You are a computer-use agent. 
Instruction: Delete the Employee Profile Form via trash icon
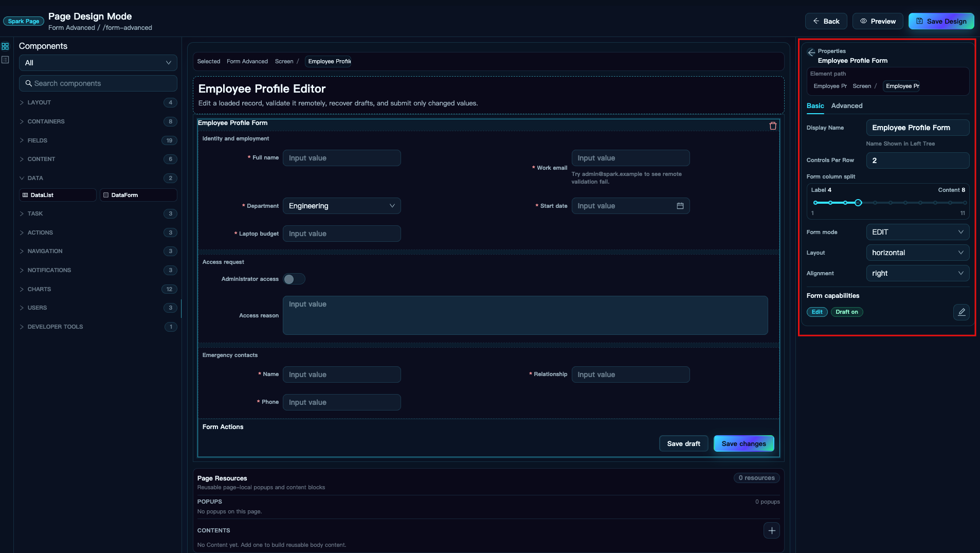pos(773,126)
